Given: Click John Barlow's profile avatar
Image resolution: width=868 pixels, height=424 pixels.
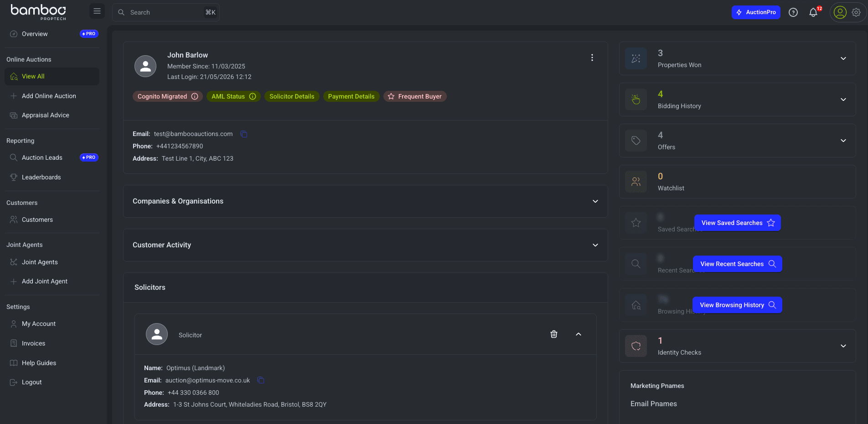Looking at the screenshot, I should pyautogui.click(x=145, y=66).
